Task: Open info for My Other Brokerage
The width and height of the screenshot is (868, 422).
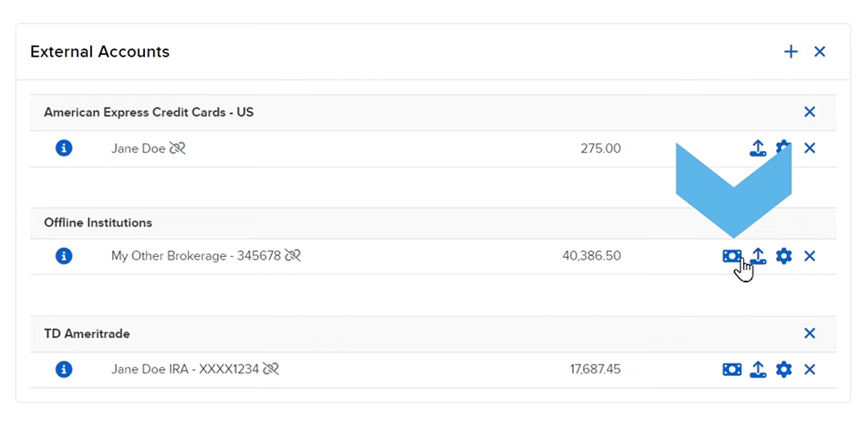Action: tap(63, 256)
